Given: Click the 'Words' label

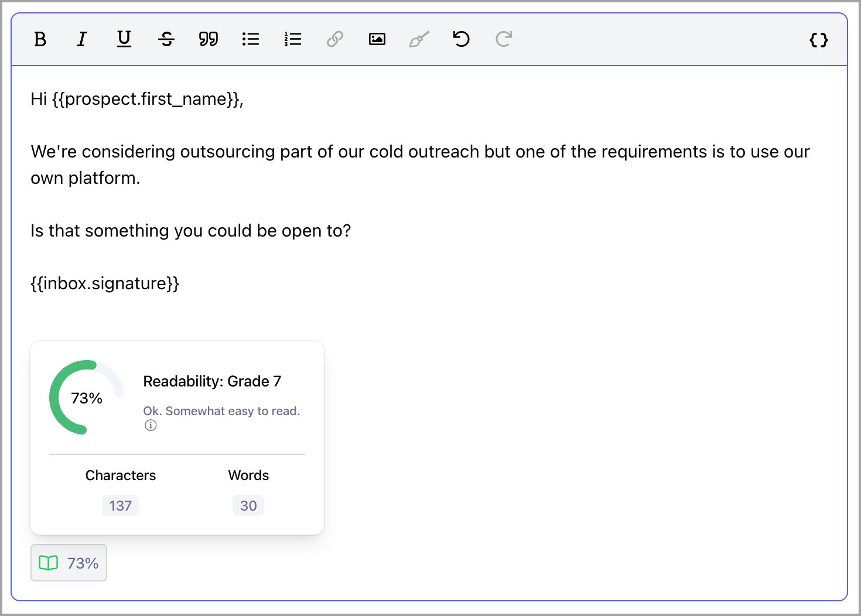Looking at the screenshot, I should click(x=248, y=475).
